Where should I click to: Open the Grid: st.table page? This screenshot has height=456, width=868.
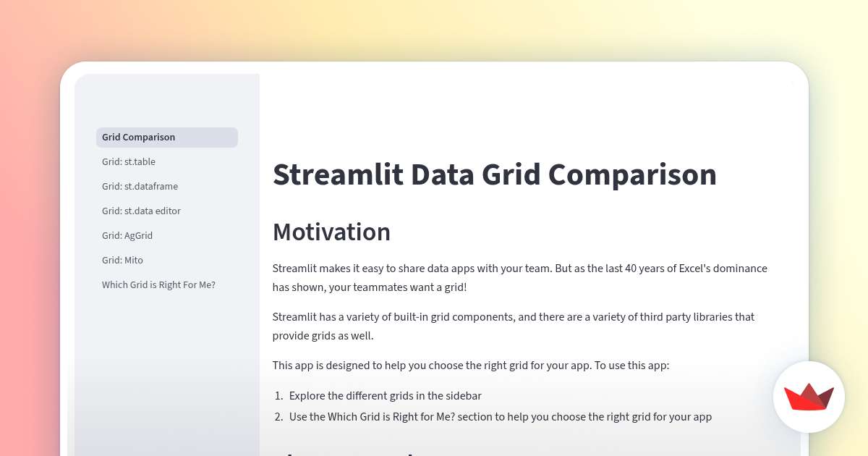pos(129,161)
